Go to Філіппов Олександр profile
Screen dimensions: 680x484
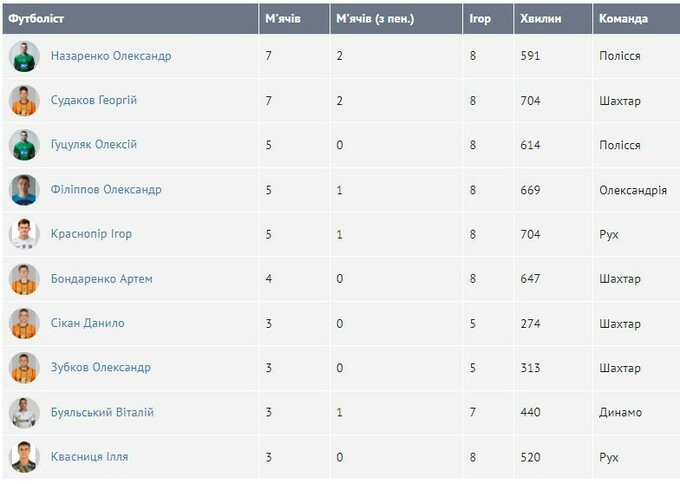[106, 190]
